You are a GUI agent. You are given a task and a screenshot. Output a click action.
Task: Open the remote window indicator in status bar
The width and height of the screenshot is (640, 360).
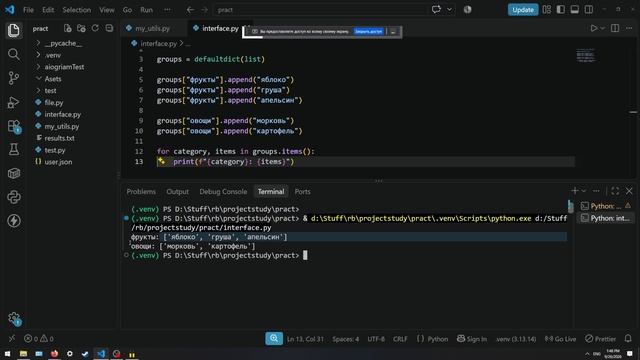11,338
